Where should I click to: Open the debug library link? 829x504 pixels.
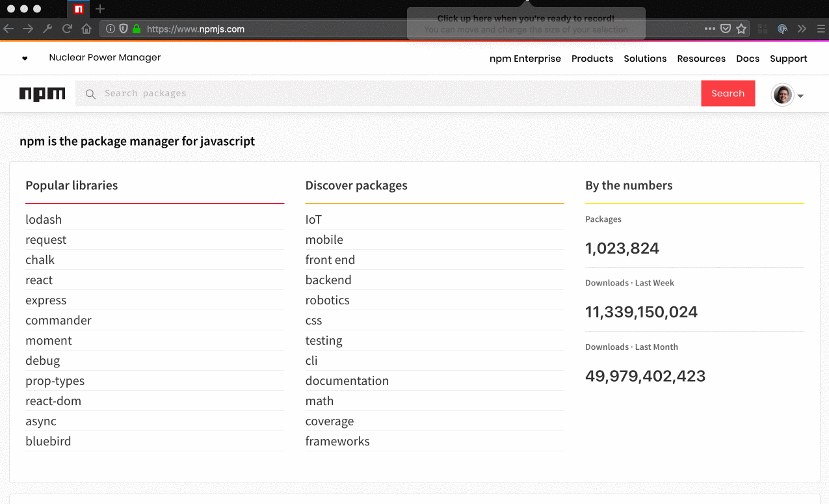42,361
